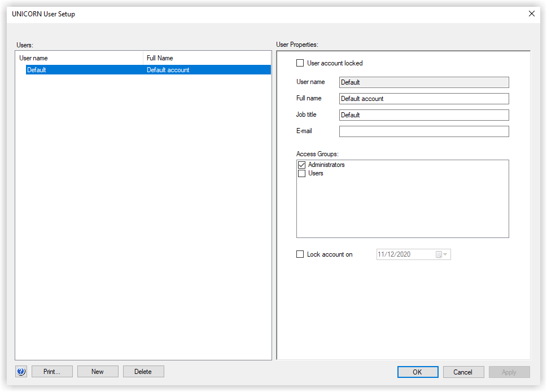Image resolution: width=547 pixels, height=392 pixels.
Task: Click the empty E-mail field
Action: (x=424, y=131)
